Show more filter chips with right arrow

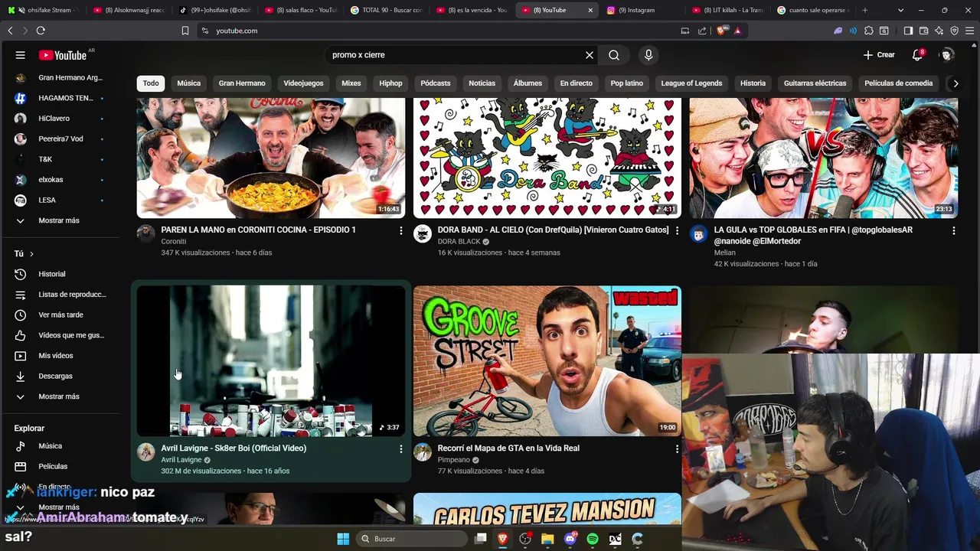pyautogui.click(x=955, y=83)
